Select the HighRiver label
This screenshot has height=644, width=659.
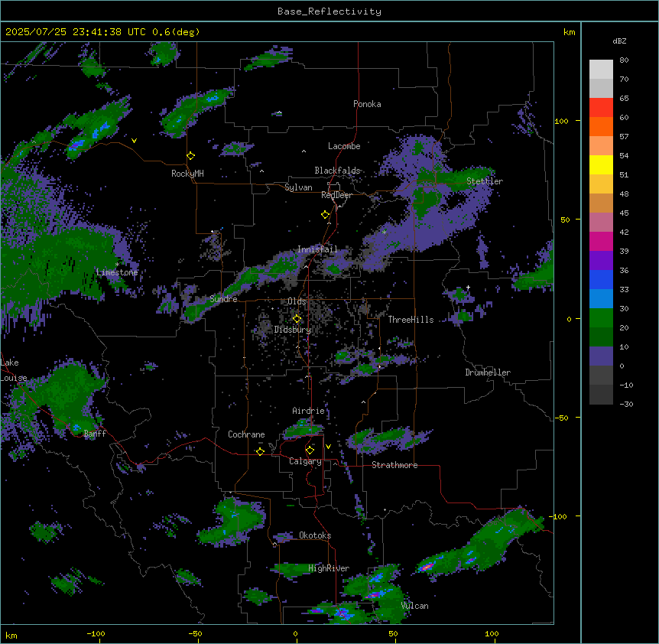click(329, 568)
